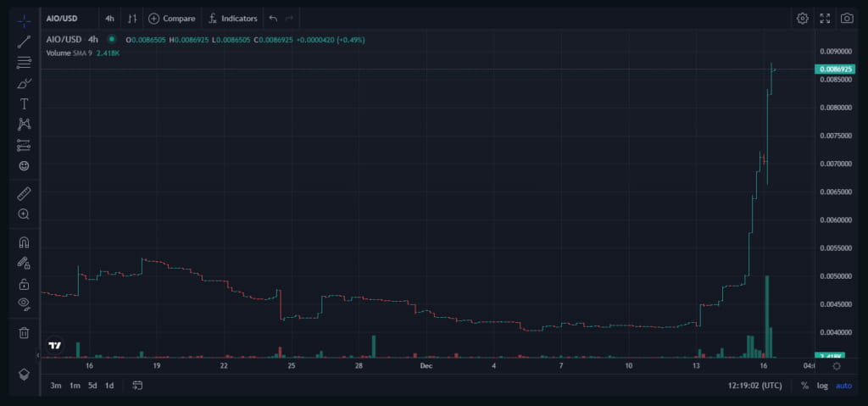
Task: Select the text annotation tool
Action: pos(24,104)
